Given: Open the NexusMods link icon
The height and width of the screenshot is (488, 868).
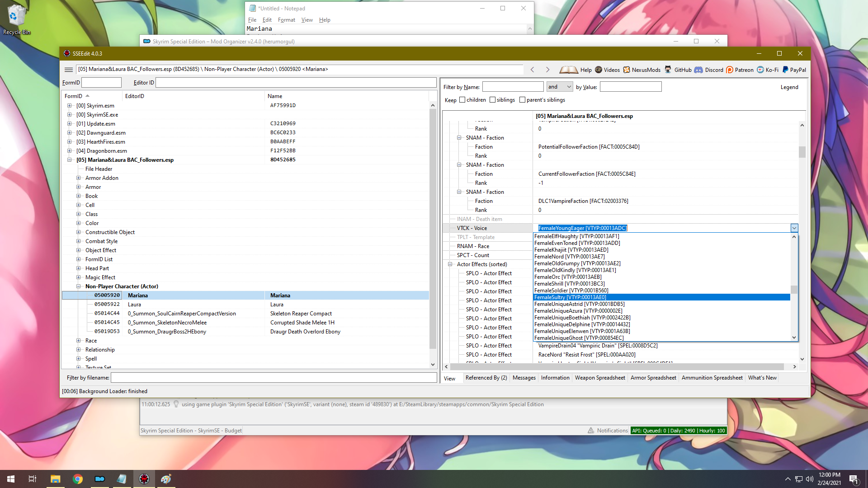Looking at the screenshot, I should pyautogui.click(x=627, y=70).
